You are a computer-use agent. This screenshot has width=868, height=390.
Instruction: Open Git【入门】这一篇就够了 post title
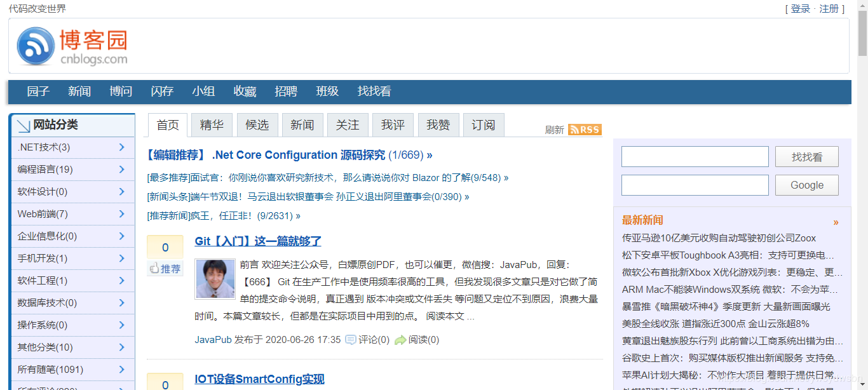pyautogui.click(x=258, y=241)
